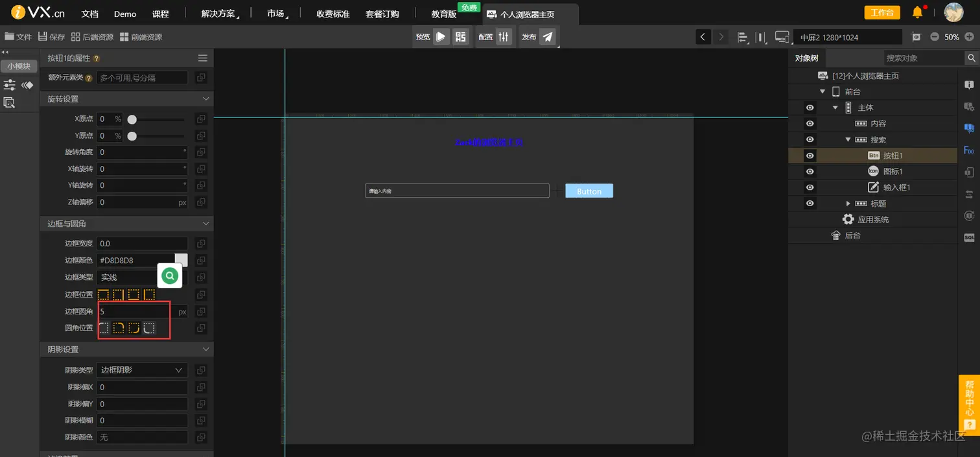Open the 课程 menu item
980x457 pixels.
point(160,14)
